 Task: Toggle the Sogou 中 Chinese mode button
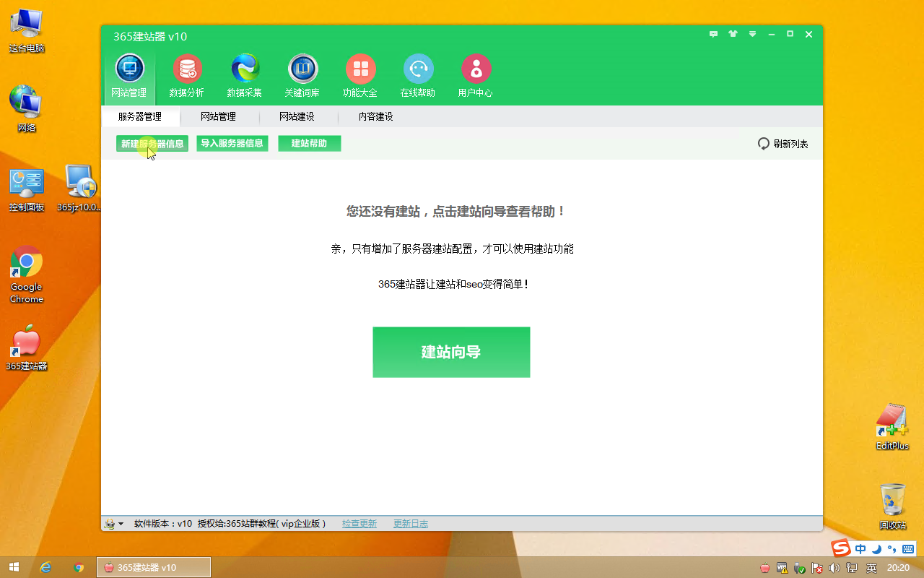click(x=860, y=549)
